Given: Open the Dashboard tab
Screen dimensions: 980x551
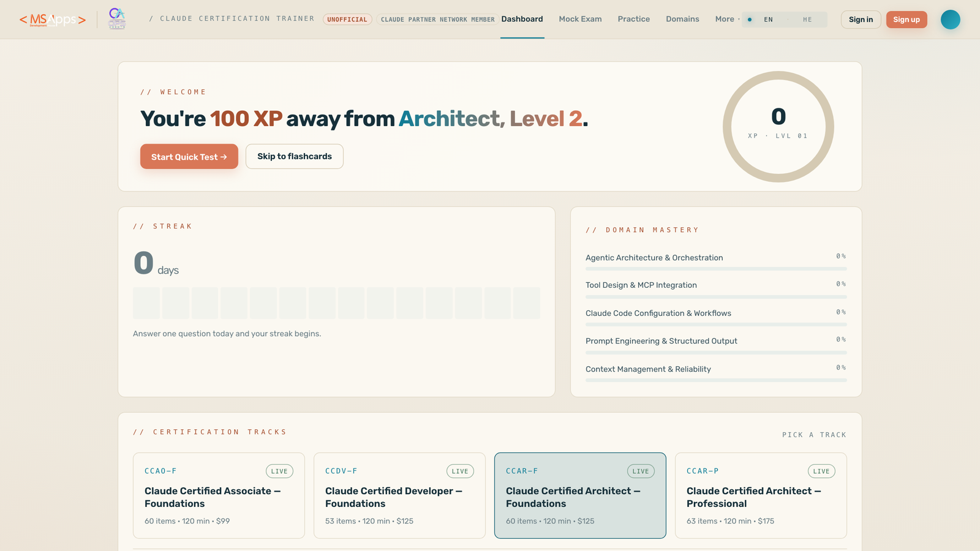Looking at the screenshot, I should click(522, 19).
